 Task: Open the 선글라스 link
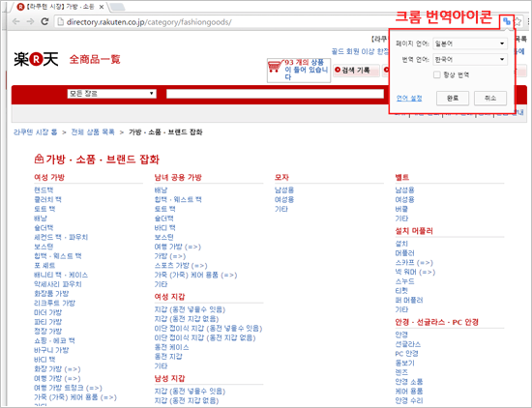[408, 344]
